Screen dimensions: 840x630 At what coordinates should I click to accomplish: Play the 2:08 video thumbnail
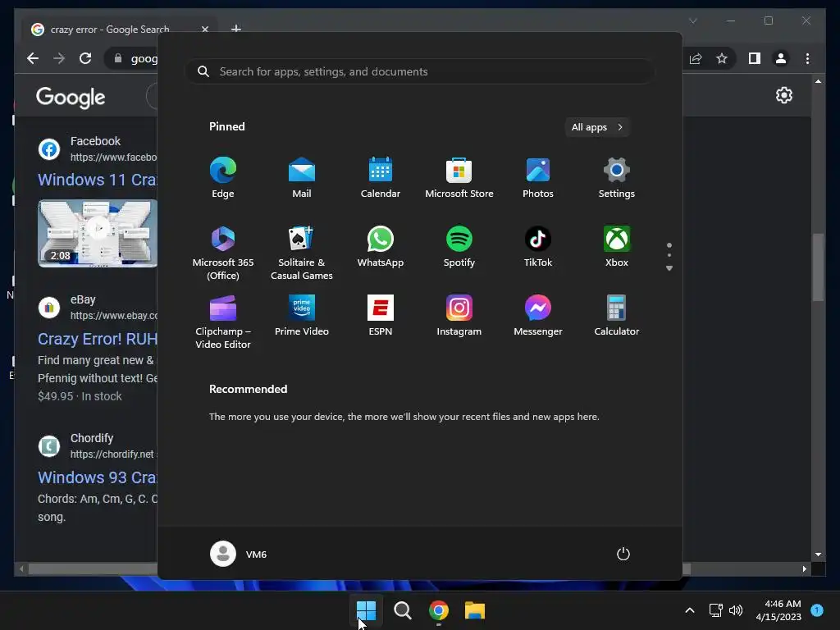(x=98, y=233)
